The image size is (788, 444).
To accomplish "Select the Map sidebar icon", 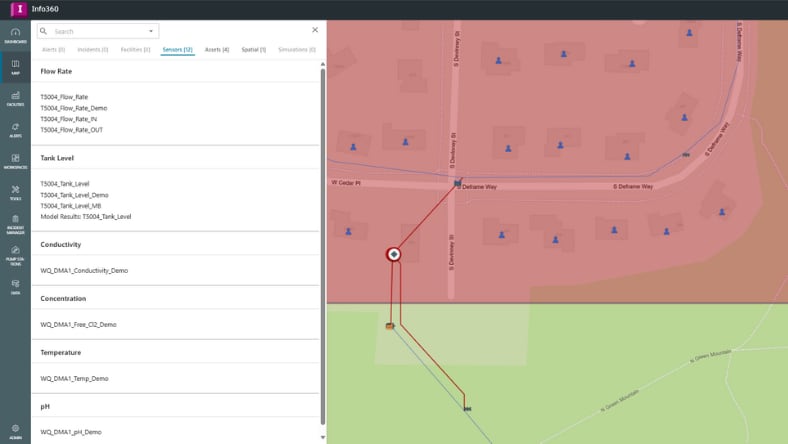I will (x=15, y=67).
